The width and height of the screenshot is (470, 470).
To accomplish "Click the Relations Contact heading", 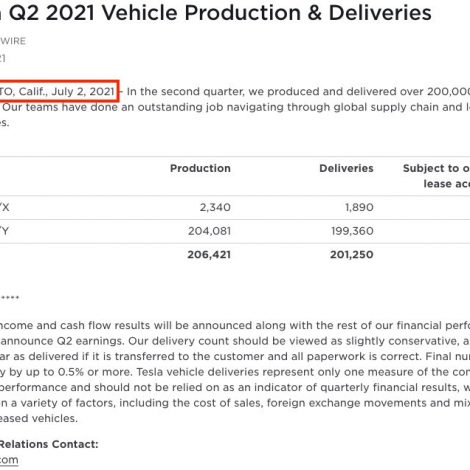I will pyautogui.click(x=49, y=444).
